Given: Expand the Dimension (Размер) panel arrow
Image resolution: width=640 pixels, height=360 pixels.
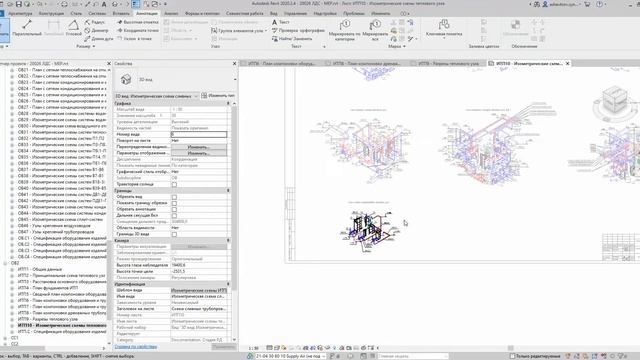Looking at the screenshot, I should [93, 47].
